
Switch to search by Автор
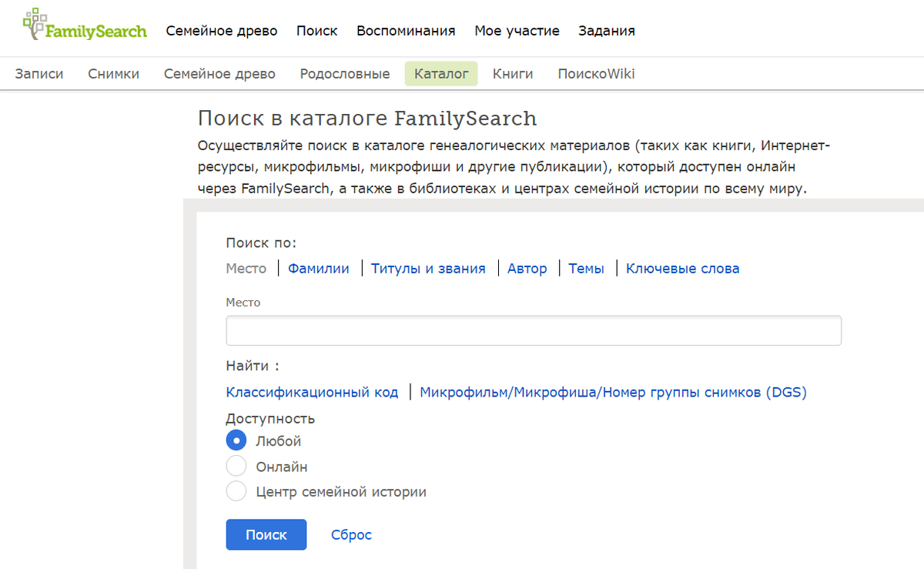coord(527,268)
